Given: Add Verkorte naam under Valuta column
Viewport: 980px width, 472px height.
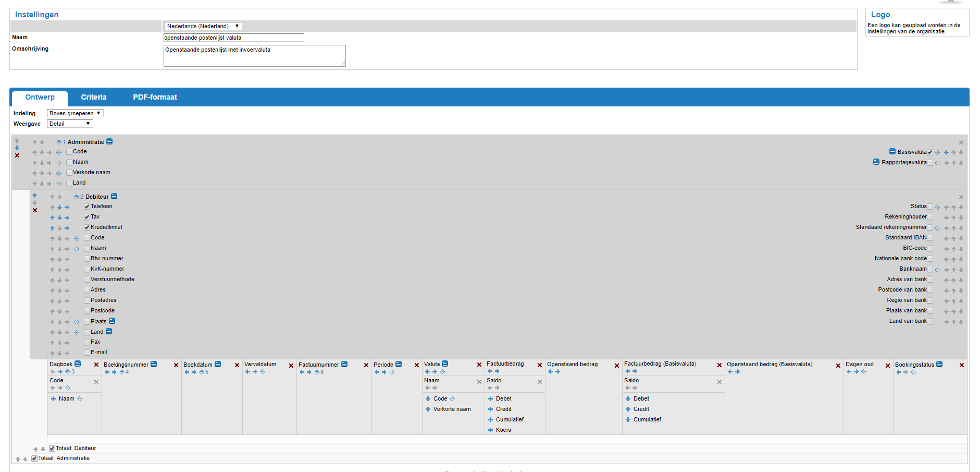Looking at the screenshot, I should click(428, 409).
